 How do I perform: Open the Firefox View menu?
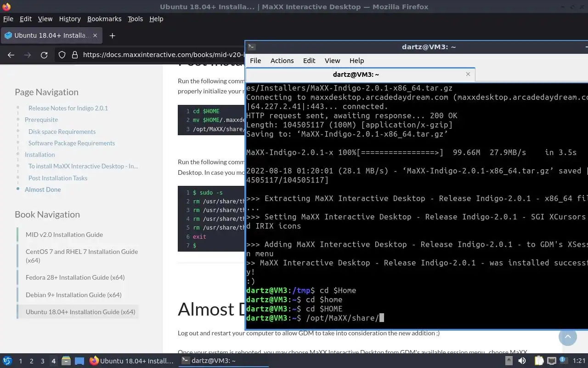[x=45, y=19]
